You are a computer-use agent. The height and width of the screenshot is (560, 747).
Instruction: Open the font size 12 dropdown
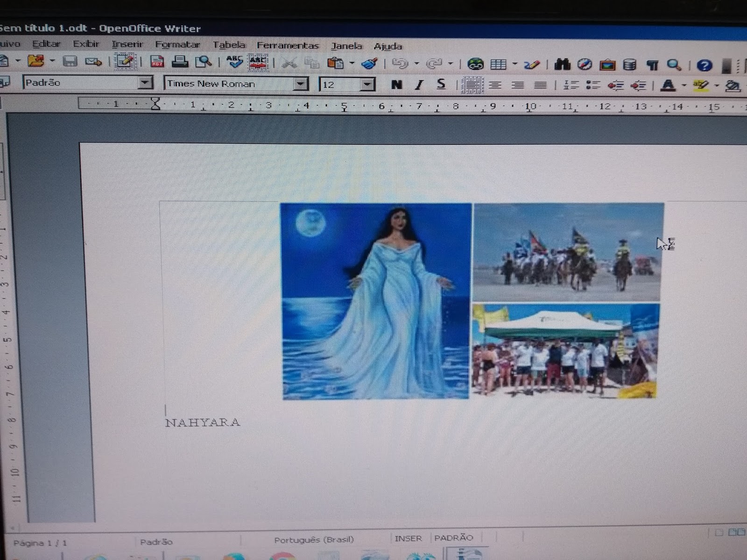(368, 84)
